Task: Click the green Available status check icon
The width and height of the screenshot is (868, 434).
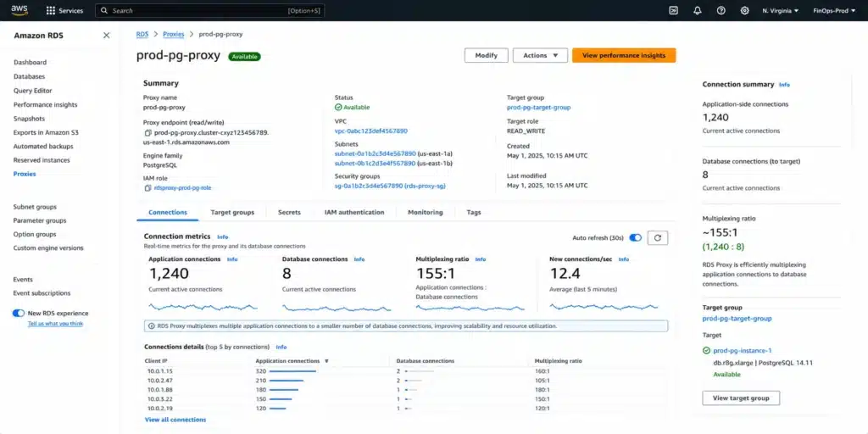Action: 338,108
